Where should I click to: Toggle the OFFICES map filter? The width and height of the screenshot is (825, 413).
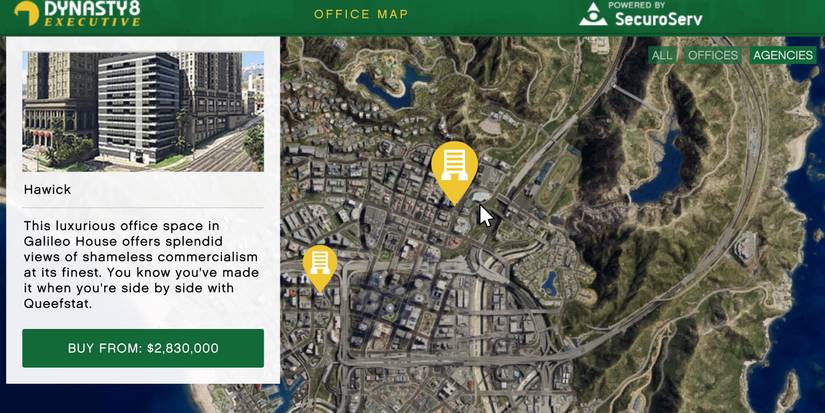pos(712,55)
